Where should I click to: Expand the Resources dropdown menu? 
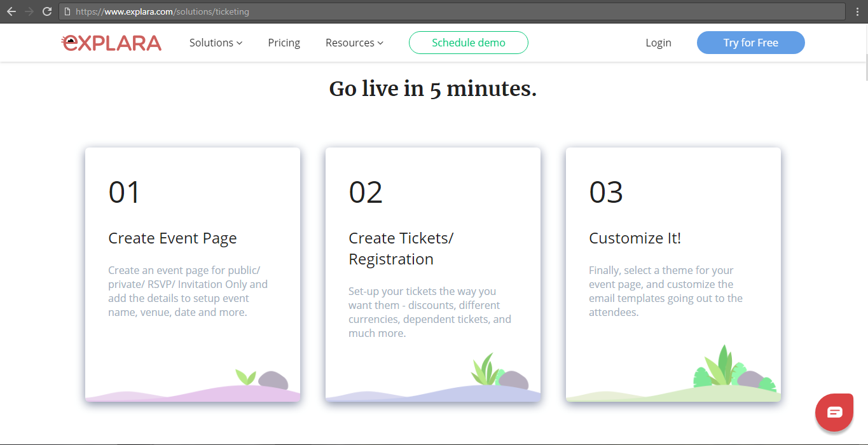[x=354, y=43]
